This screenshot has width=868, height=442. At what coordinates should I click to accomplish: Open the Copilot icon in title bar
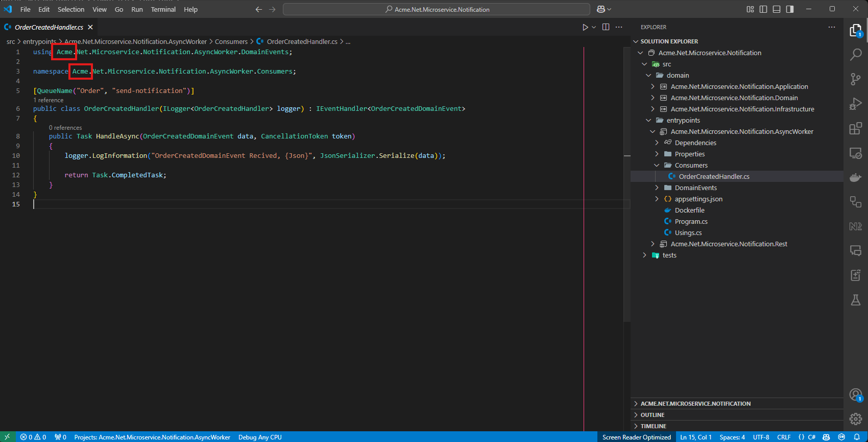tap(601, 9)
